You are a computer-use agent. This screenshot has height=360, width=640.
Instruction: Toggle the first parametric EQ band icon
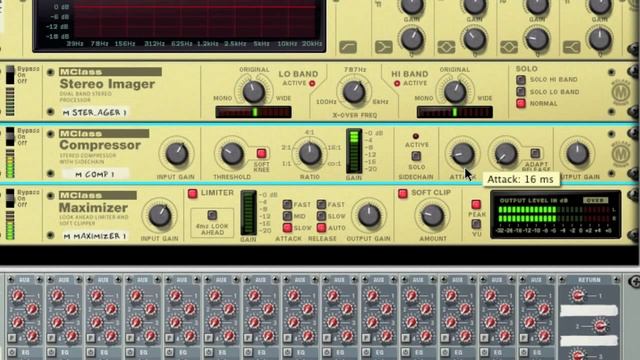click(446, 47)
